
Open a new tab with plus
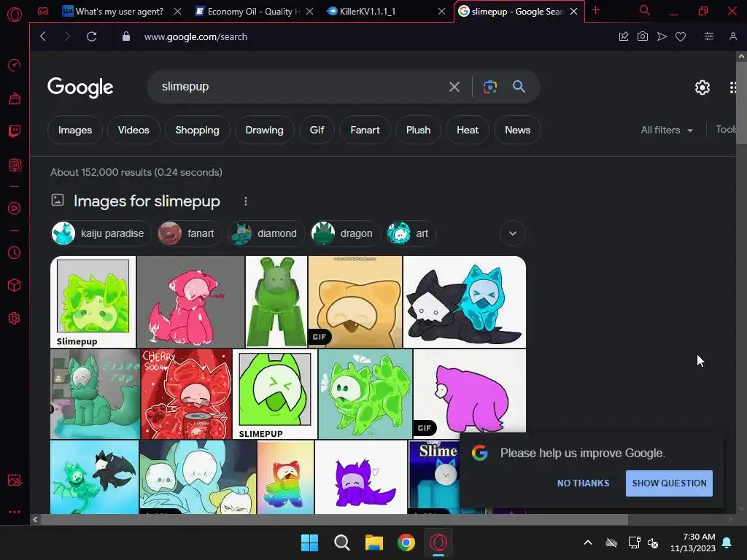click(595, 10)
